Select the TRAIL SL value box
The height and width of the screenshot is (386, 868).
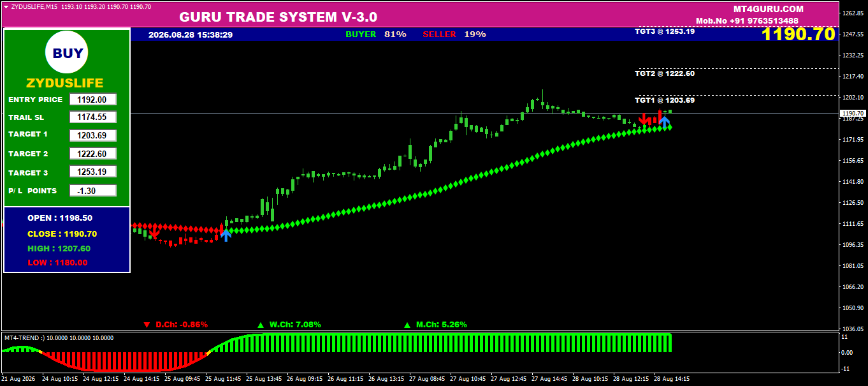(x=93, y=117)
